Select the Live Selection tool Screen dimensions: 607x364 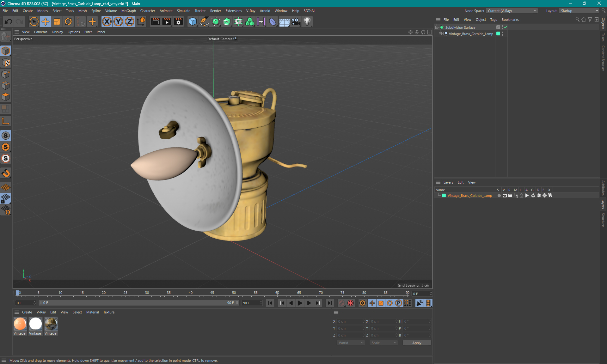click(34, 21)
